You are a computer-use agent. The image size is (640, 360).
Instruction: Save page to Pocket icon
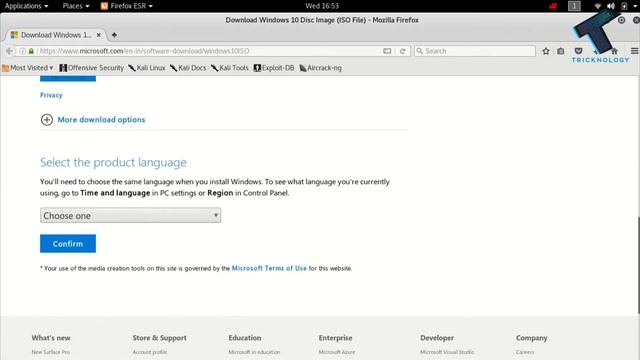point(578,51)
